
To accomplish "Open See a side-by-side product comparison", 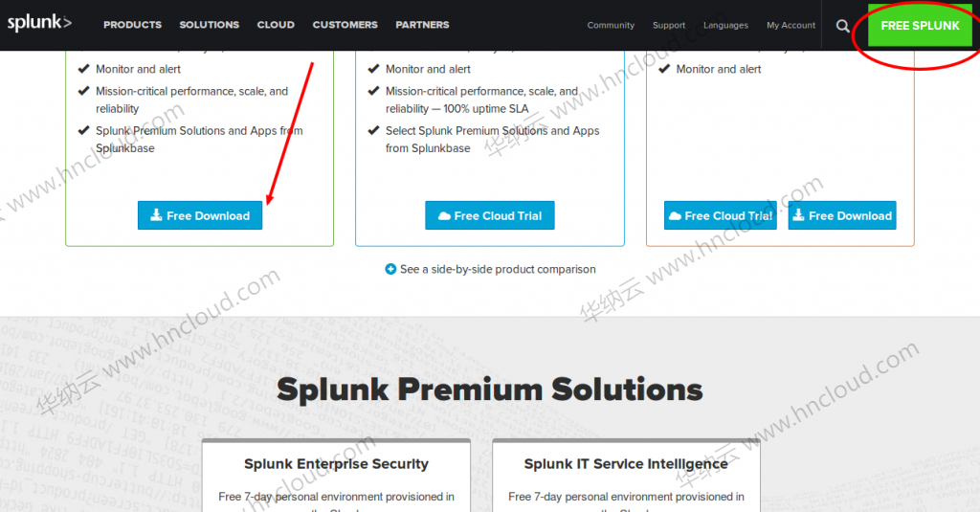I will (498, 269).
